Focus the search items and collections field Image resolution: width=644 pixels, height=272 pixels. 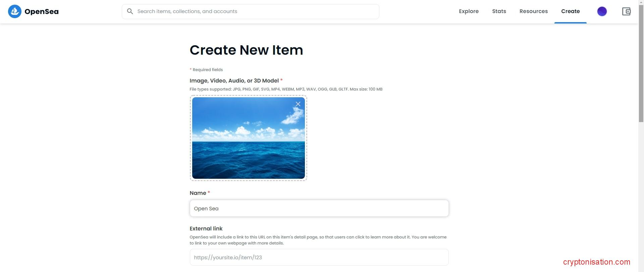pos(255,11)
